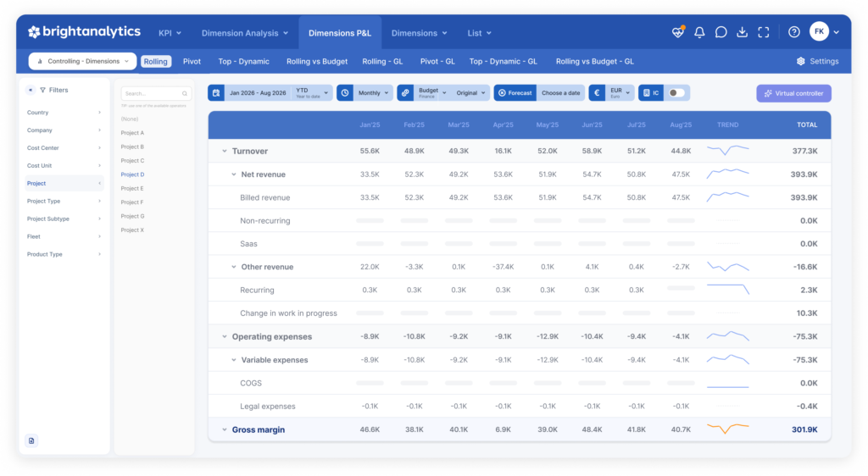Open the user account dropdown arrow
The image size is (868, 476).
[836, 33]
